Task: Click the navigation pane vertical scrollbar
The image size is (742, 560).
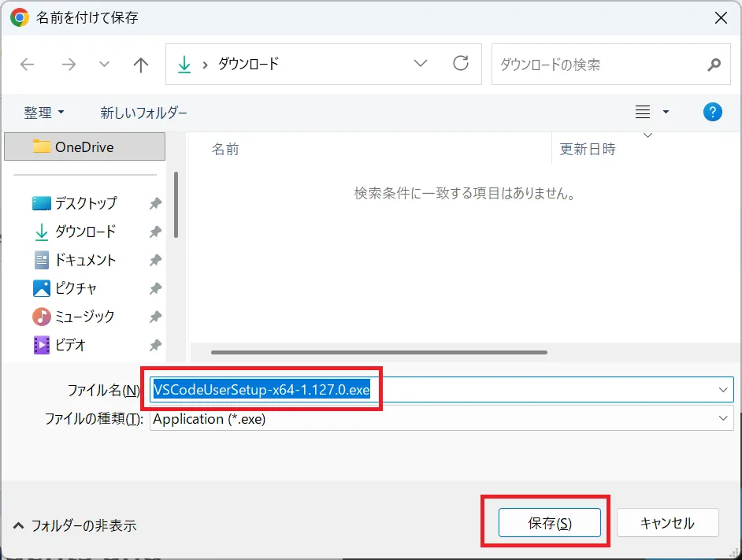Action: click(x=176, y=205)
